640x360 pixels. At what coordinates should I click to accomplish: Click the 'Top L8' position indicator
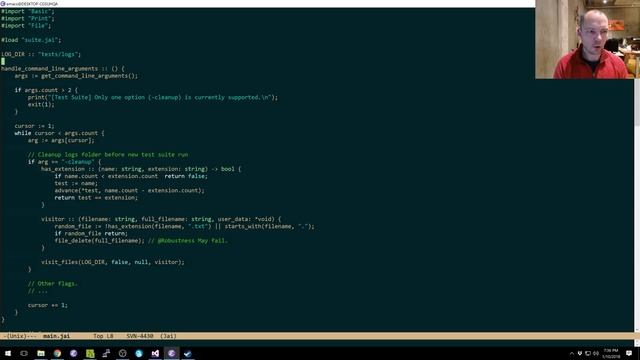pyautogui.click(x=103, y=336)
